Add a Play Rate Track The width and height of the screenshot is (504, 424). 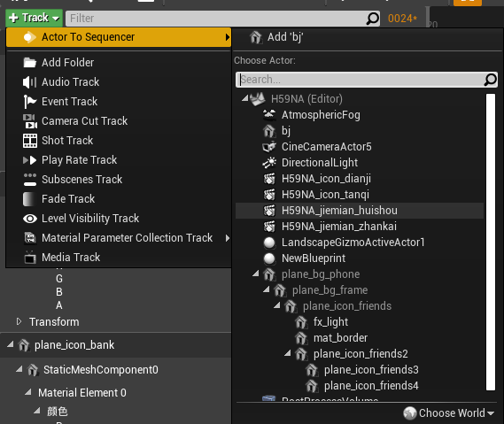point(119,160)
